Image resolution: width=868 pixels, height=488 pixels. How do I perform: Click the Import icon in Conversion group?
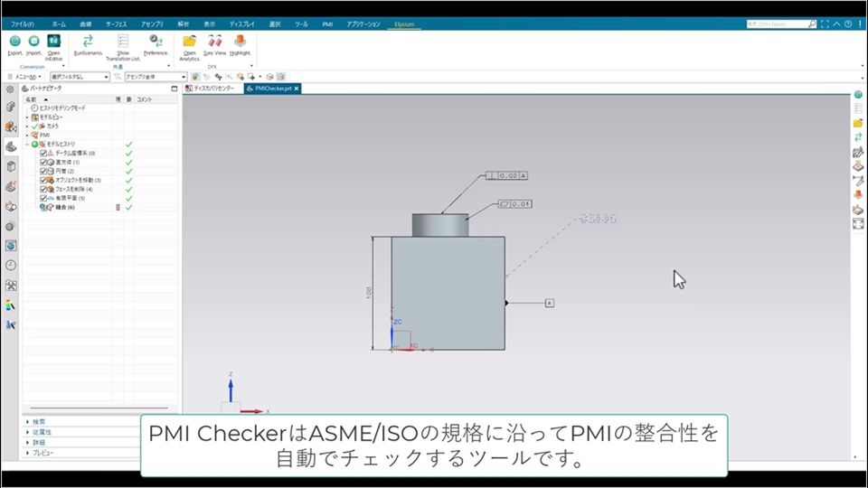33,42
